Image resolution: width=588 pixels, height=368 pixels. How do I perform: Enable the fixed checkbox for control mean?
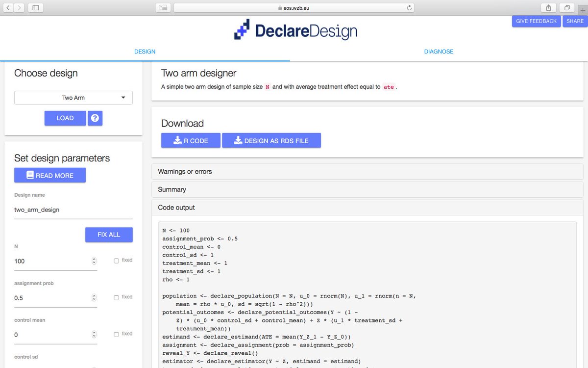[116, 334]
